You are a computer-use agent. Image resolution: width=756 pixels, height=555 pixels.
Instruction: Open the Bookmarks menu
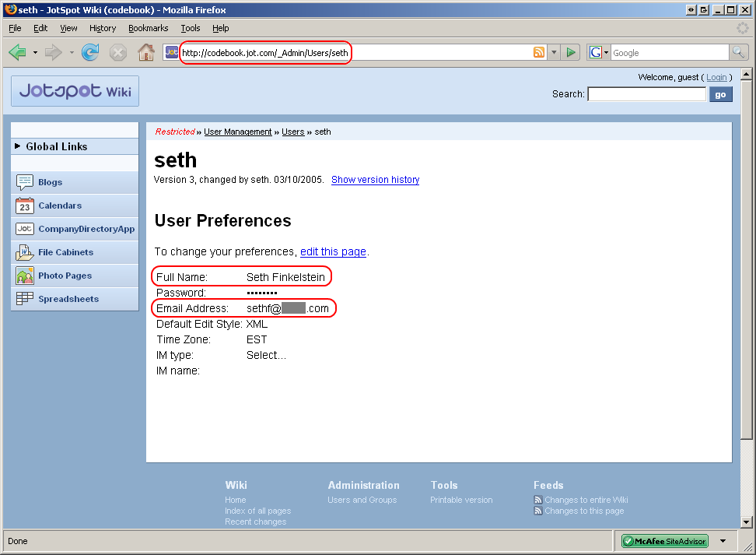(x=148, y=28)
